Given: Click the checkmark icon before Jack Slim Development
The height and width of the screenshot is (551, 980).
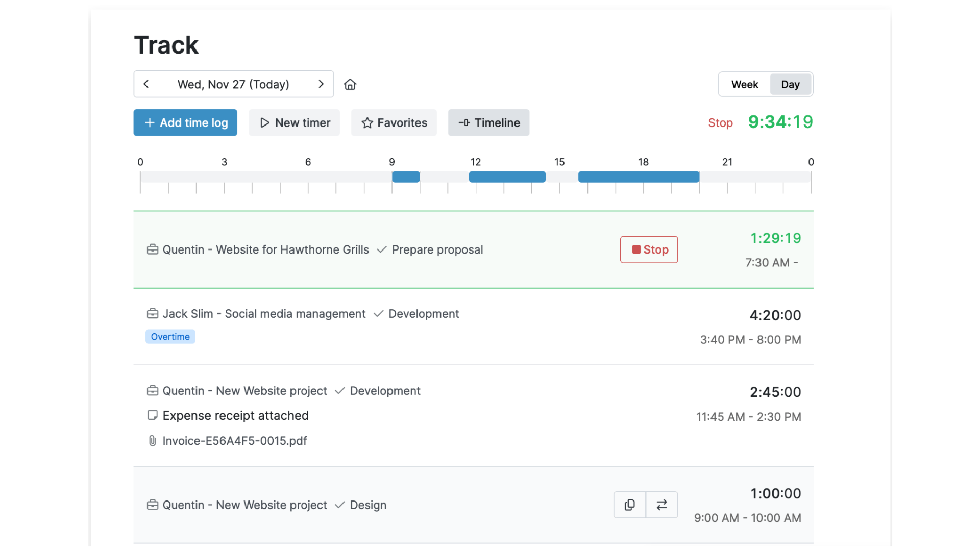Looking at the screenshot, I should coord(378,314).
